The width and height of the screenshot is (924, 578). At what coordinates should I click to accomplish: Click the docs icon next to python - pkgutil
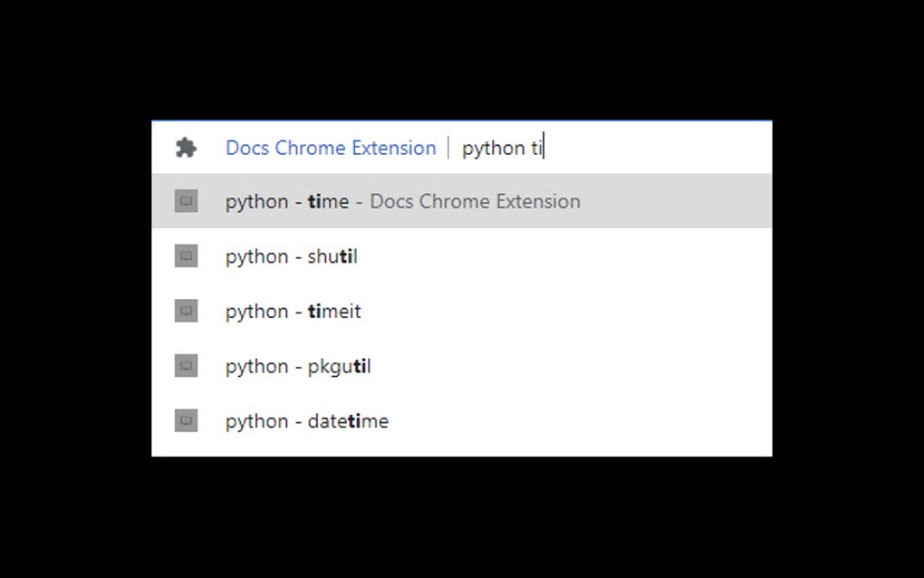pos(186,366)
